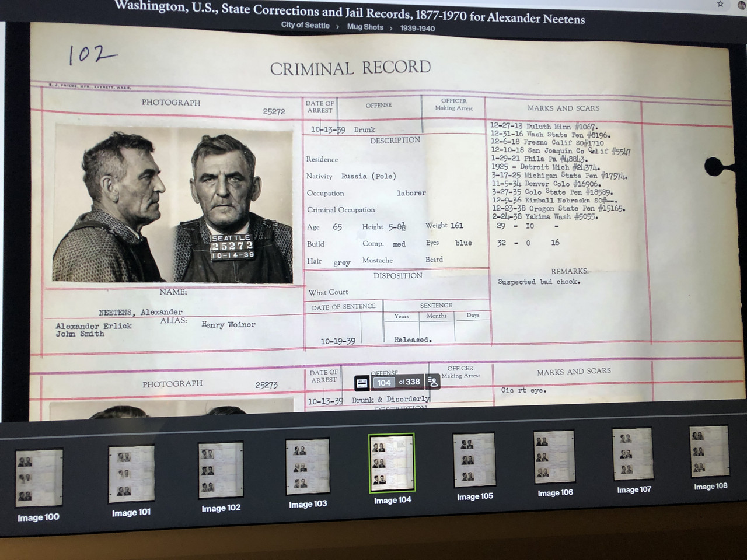Image resolution: width=747 pixels, height=560 pixels.
Task: Click the handwritten page number 102
Action: pyautogui.click(x=92, y=54)
